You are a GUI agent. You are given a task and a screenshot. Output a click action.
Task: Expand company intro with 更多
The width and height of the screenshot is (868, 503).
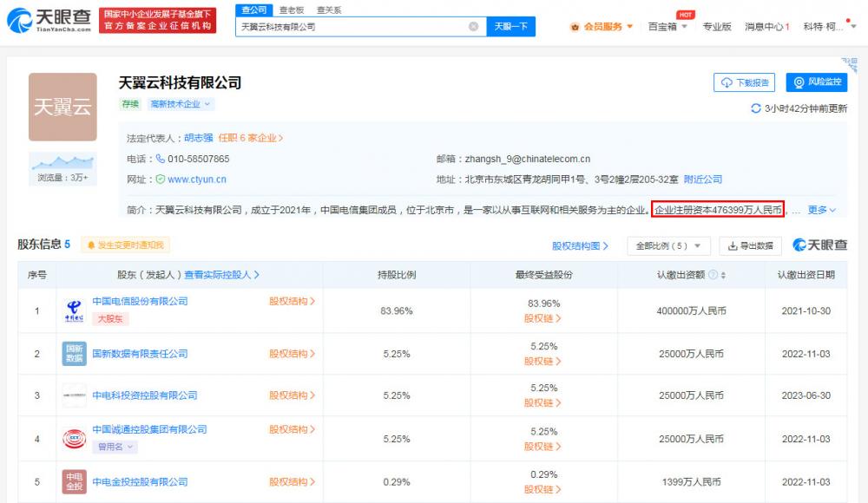click(821, 210)
